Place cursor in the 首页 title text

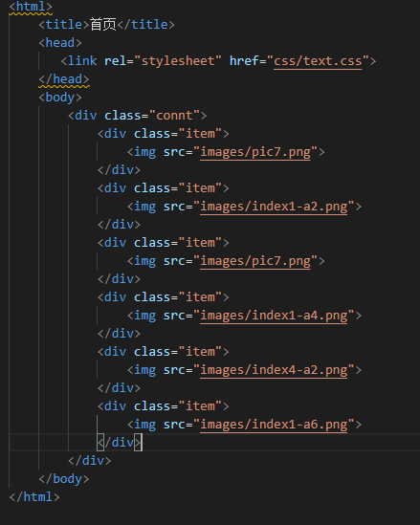pyautogui.click(x=103, y=25)
